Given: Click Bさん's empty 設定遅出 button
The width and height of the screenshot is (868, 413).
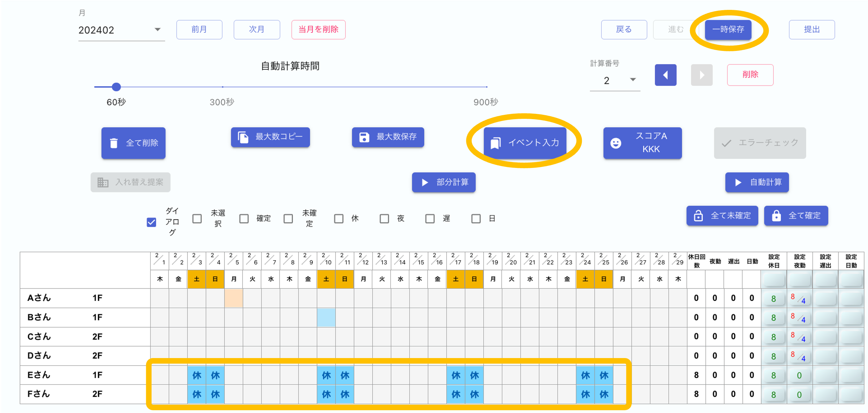Looking at the screenshot, I should 825,318.
